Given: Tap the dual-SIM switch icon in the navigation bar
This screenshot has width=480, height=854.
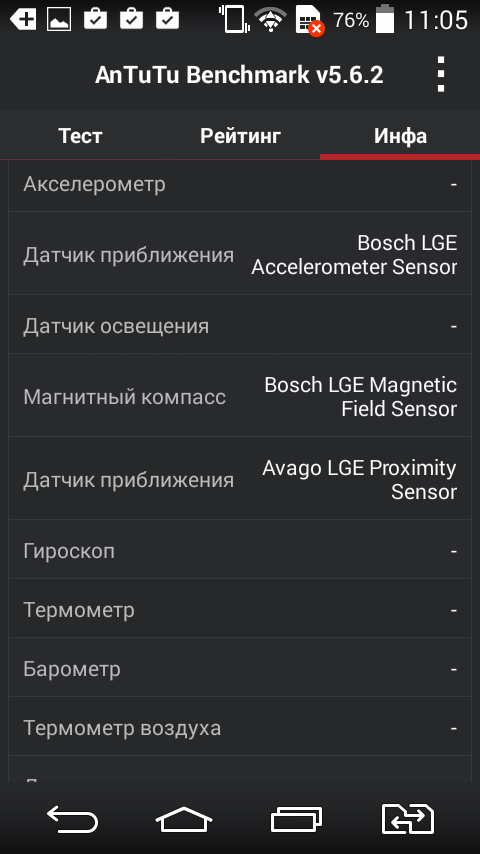Looking at the screenshot, I should click(408, 819).
